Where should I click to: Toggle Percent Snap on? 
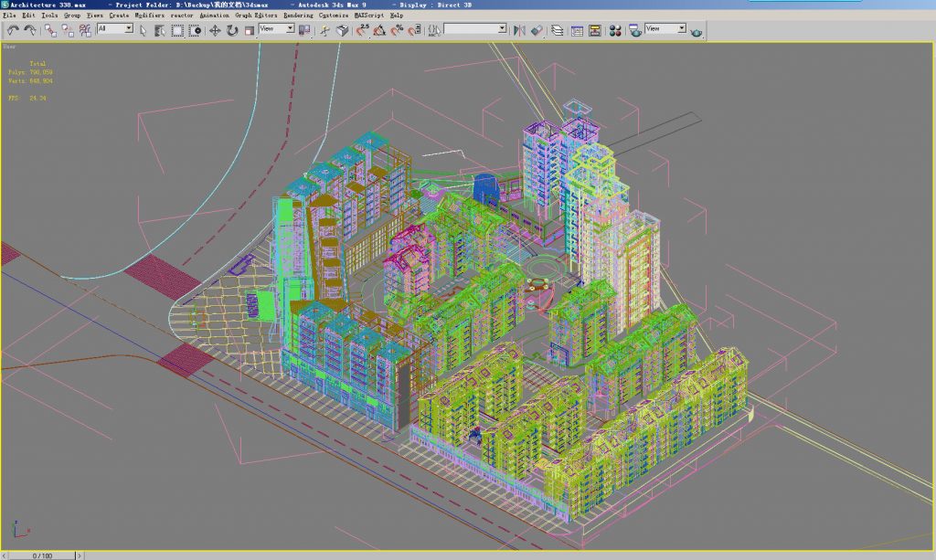[395, 29]
